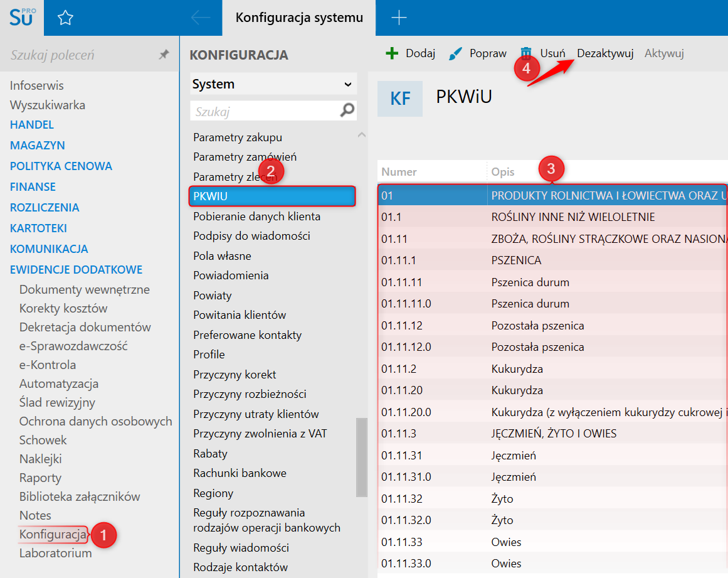Image resolution: width=728 pixels, height=578 pixels.
Task: Go back with the left arrow
Action: (201, 18)
